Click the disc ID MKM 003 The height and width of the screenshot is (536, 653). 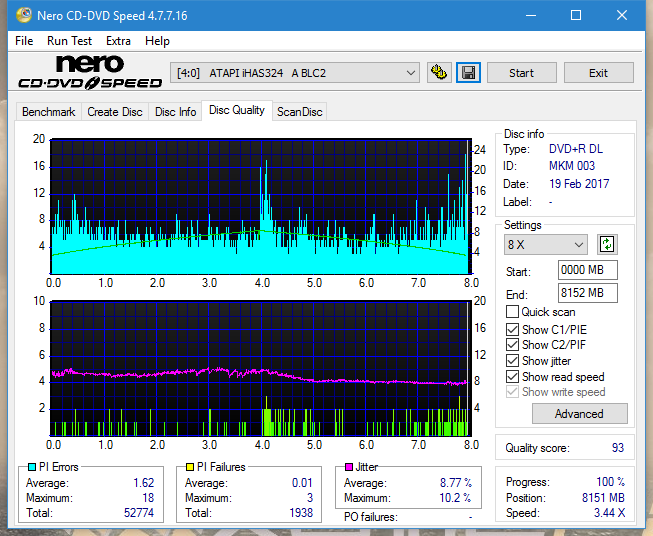[572, 166]
